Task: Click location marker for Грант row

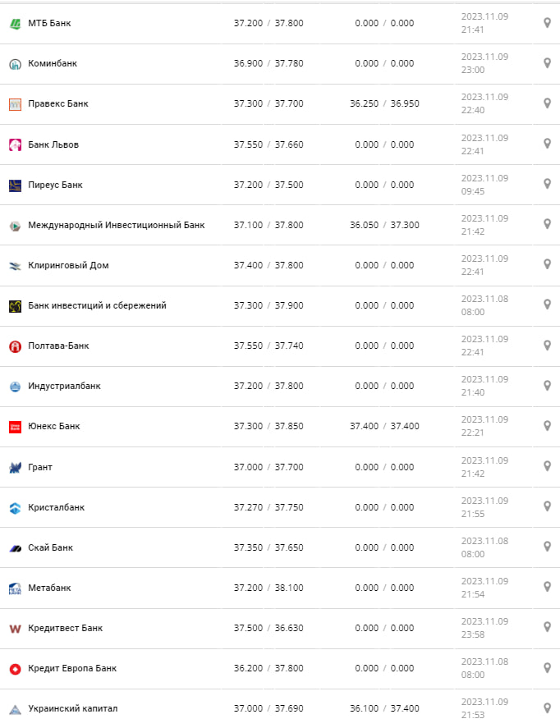Action: click(x=547, y=466)
